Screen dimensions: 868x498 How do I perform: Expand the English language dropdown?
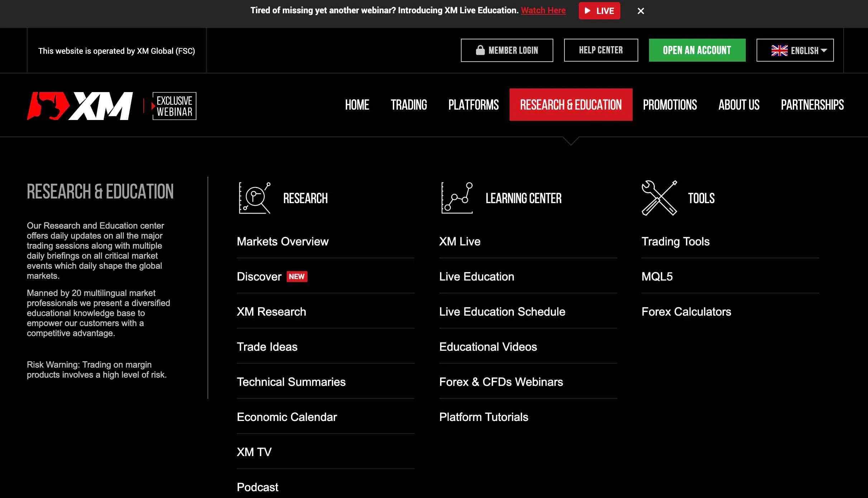click(795, 50)
